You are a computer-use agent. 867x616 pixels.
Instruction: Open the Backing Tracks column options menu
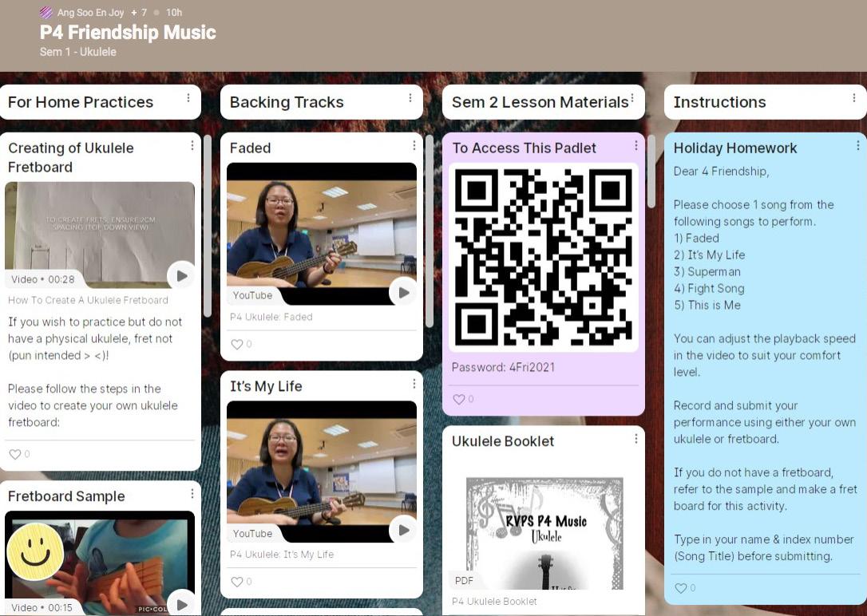point(410,98)
